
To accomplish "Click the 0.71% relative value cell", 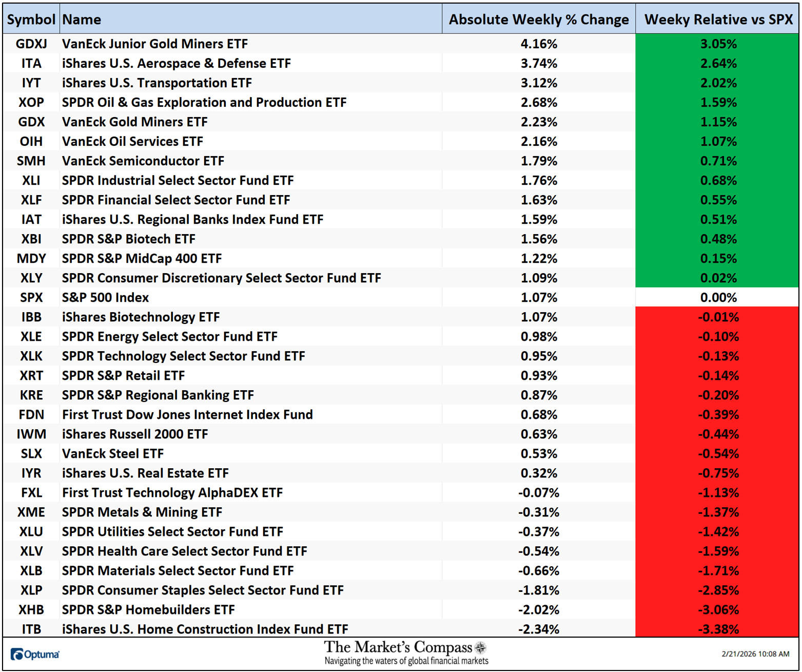I will pyautogui.click(x=718, y=161).
